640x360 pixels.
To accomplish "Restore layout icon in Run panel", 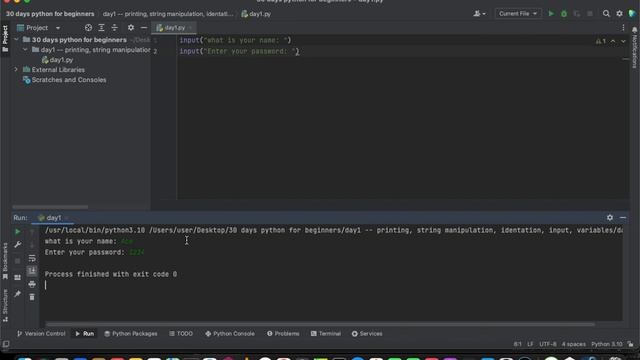I will point(18,278).
